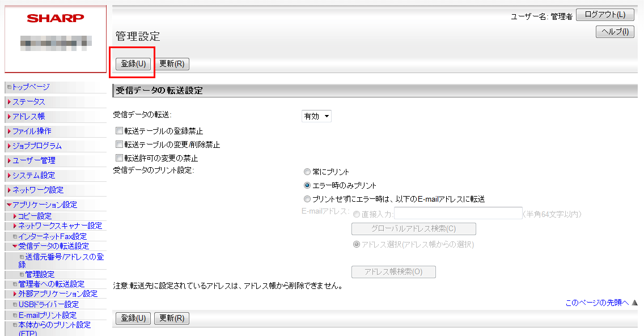
Task: Jump via このページの先頭へ link
Action: [598, 303]
